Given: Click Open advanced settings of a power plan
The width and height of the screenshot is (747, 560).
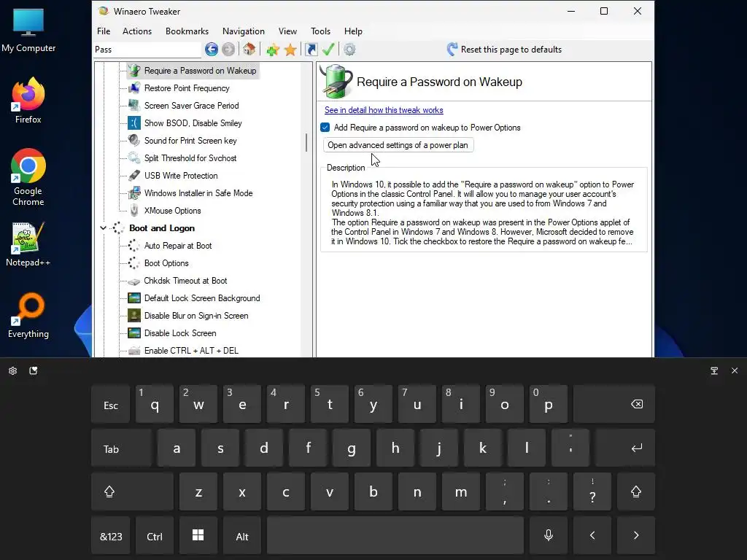Looking at the screenshot, I should click(398, 145).
